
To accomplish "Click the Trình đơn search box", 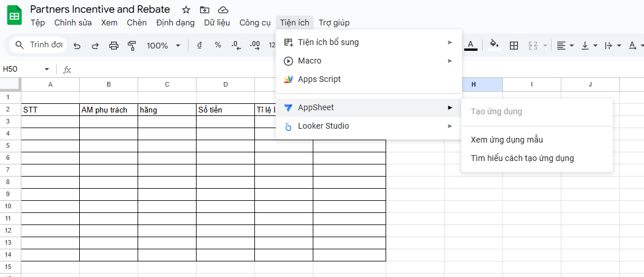I will pos(39,45).
